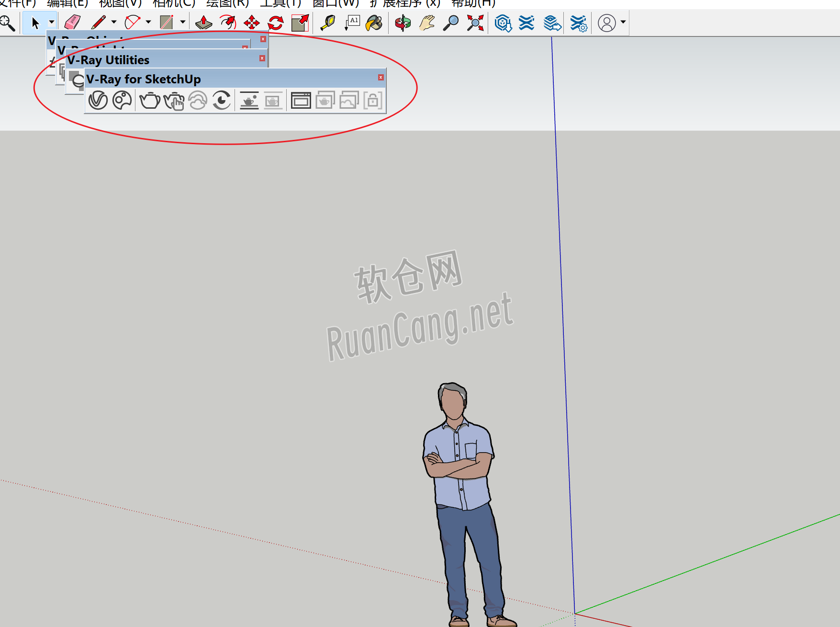Open the 窗口 (Window) menu

tap(336, 3)
